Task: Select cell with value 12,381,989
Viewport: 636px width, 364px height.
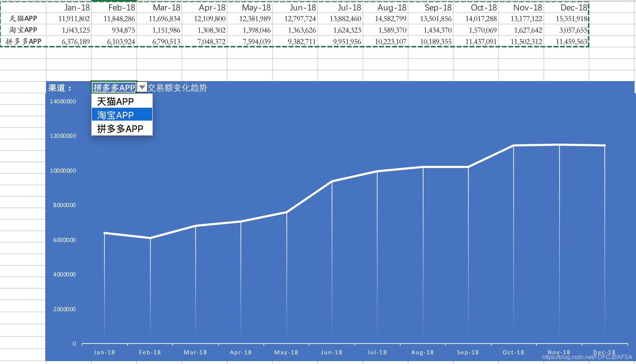Action: click(x=250, y=18)
